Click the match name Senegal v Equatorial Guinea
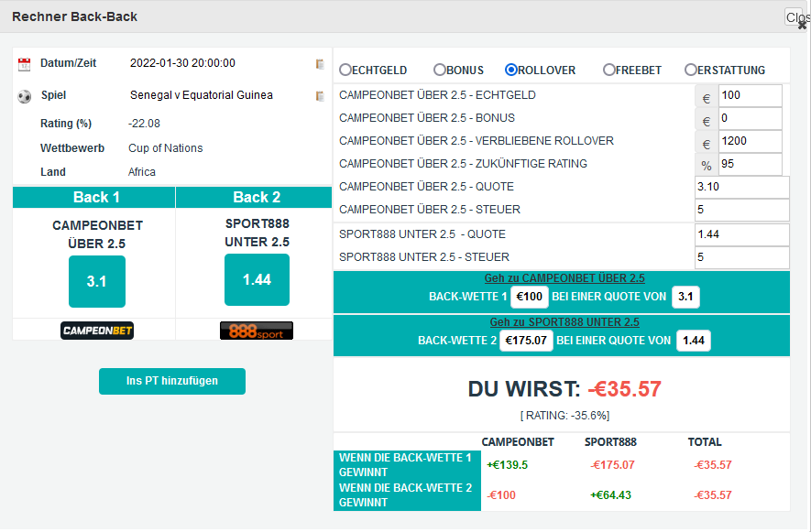This screenshot has width=811, height=532. 202,95
